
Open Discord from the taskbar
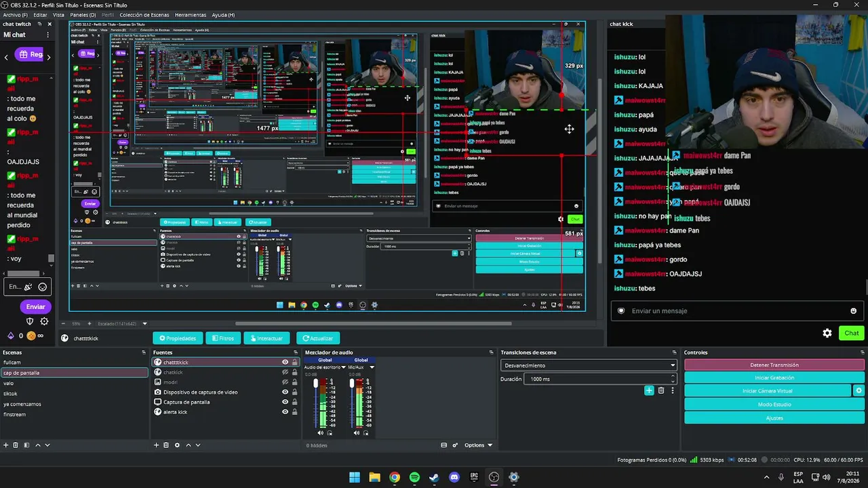pyautogui.click(x=454, y=477)
